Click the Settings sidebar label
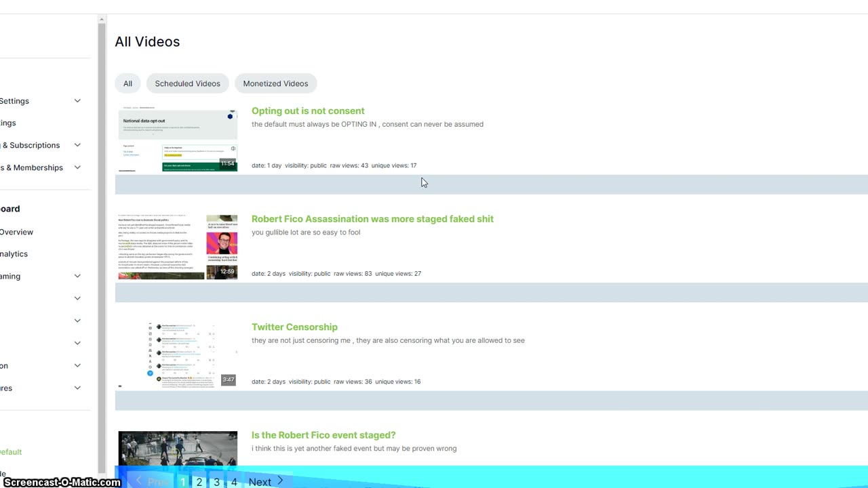Viewport: 868px width, 488px height. 14,101
